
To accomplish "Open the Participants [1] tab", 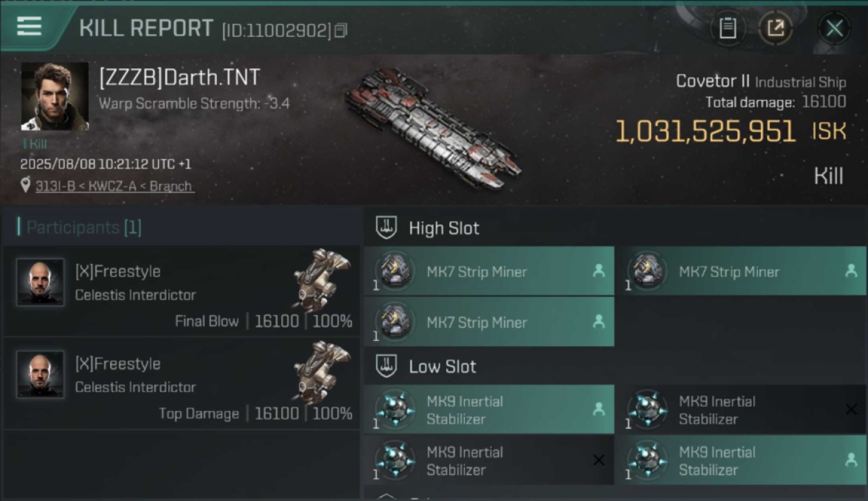I will (x=80, y=227).
